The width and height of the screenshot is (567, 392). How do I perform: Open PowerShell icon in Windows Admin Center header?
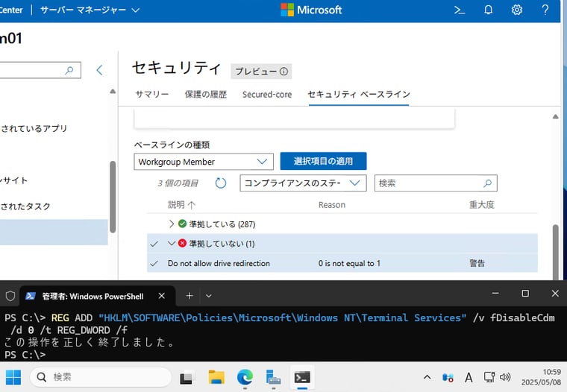click(x=460, y=10)
